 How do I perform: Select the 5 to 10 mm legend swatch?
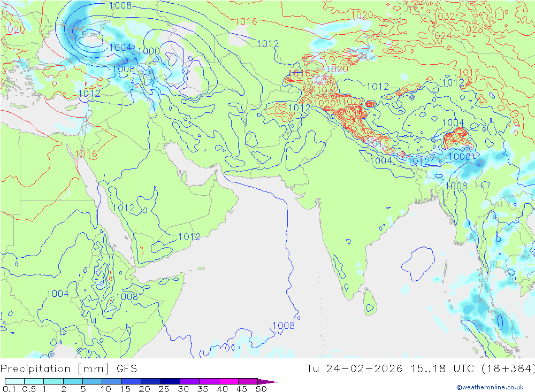tap(93, 381)
